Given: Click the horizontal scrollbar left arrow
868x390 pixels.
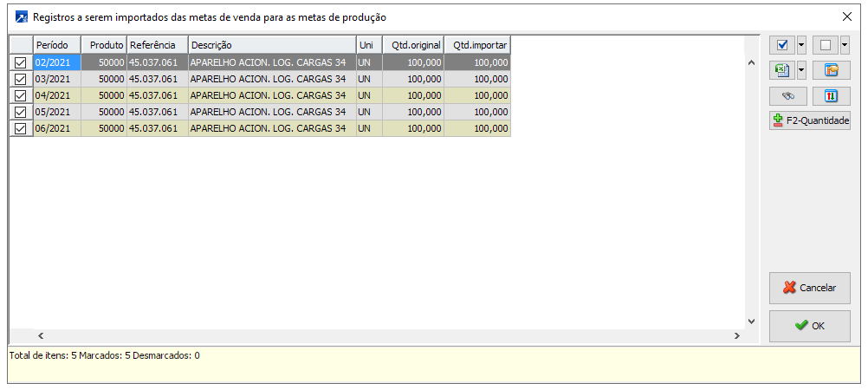Looking at the screenshot, I should (41, 335).
